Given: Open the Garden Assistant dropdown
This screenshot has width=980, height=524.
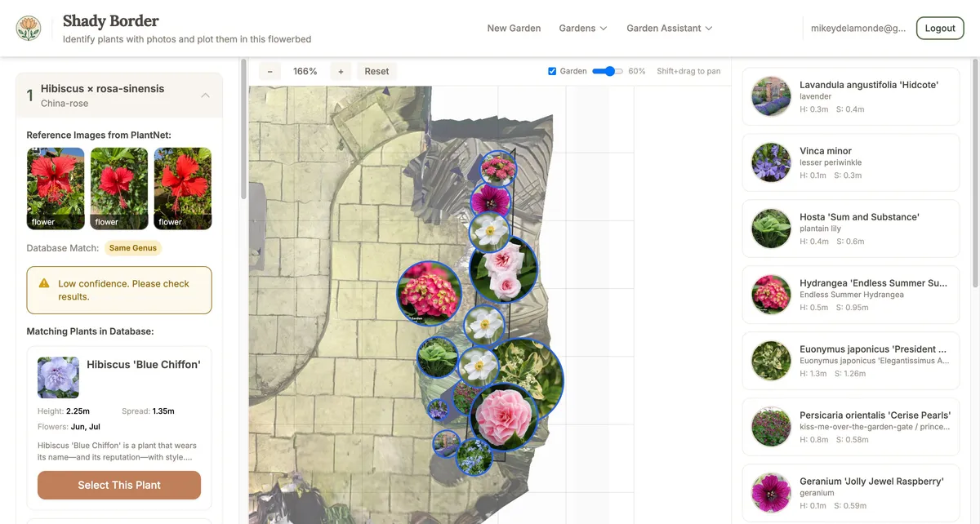Looking at the screenshot, I should [669, 28].
